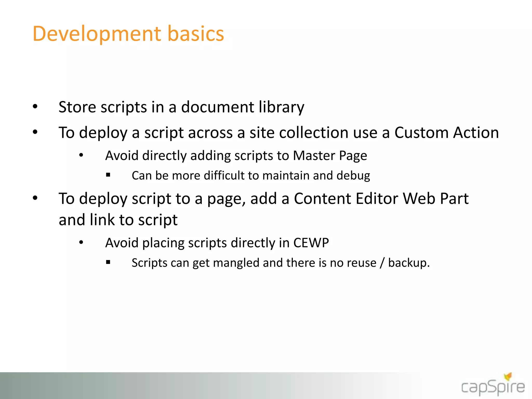
Task: Click the capSpire logo
Action: tap(493, 384)
